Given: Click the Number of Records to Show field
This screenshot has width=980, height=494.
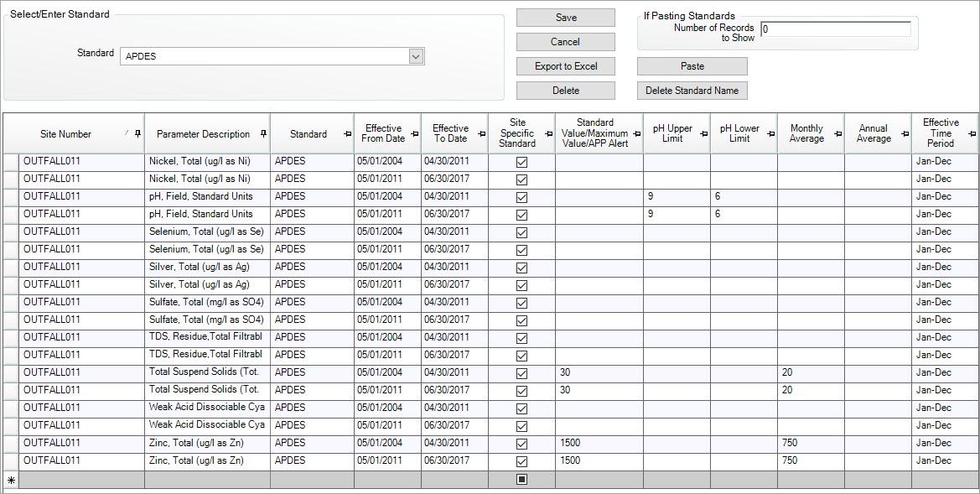Looking at the screenshot, I should click(833, 29).
